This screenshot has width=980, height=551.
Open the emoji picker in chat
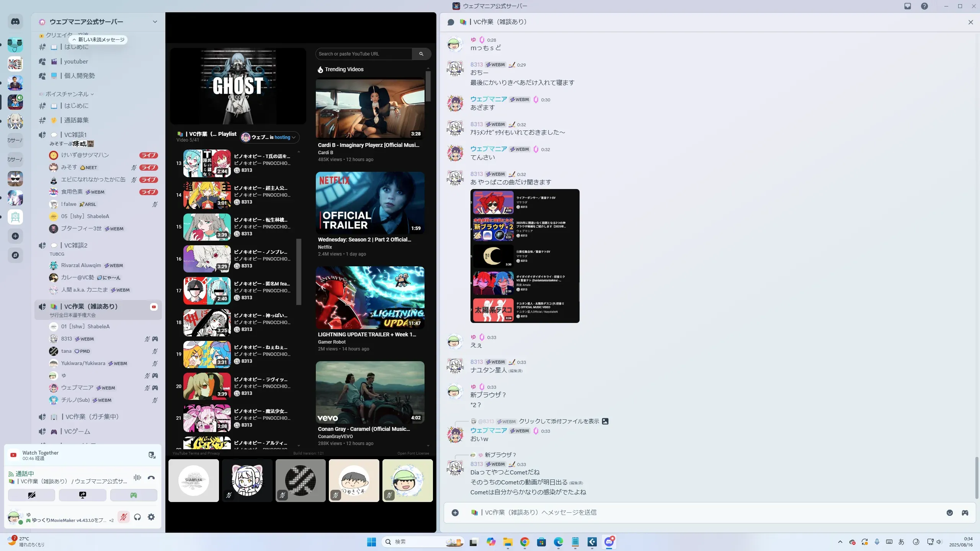tap(949, 513)
